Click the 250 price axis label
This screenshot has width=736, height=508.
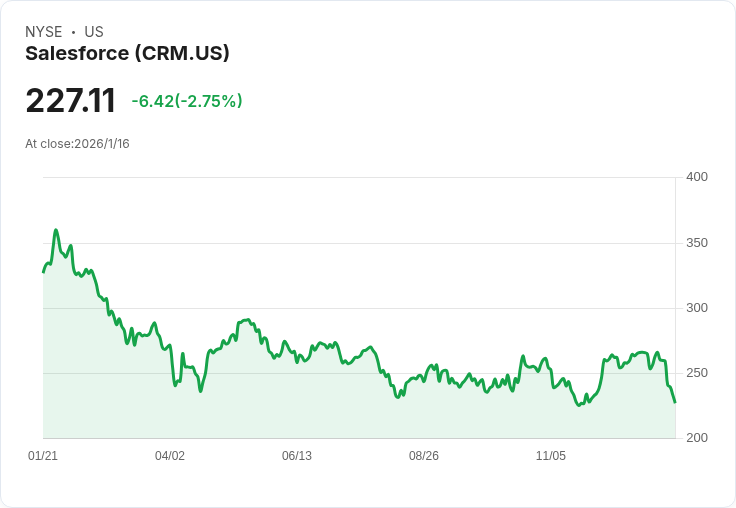click(x=697, y=373)
